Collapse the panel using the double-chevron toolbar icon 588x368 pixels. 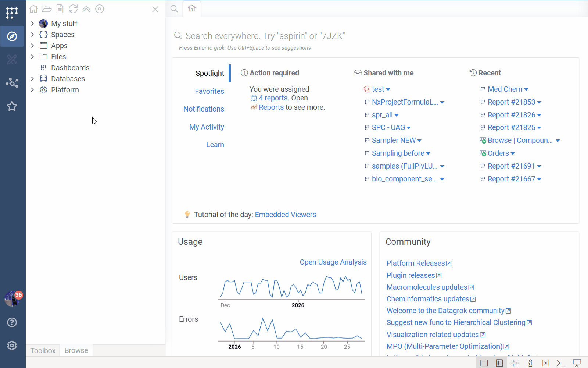pos(86,9)
